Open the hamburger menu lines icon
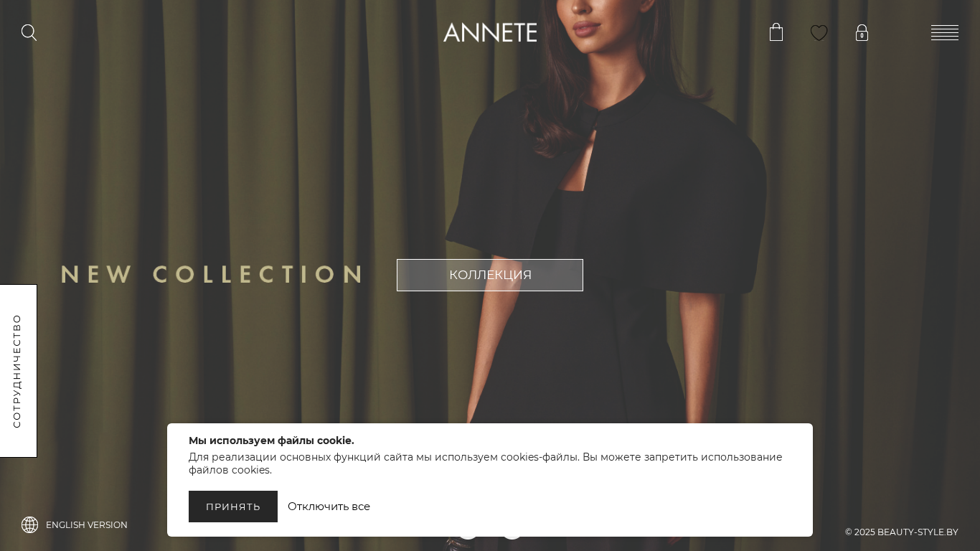 (945, 32)
